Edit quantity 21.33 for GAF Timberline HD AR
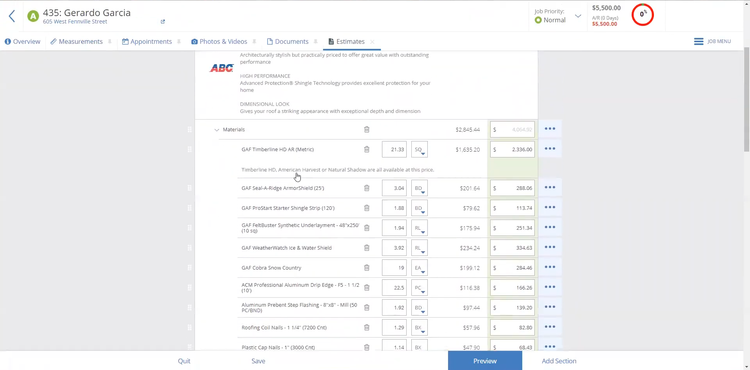 click(394, 150)
